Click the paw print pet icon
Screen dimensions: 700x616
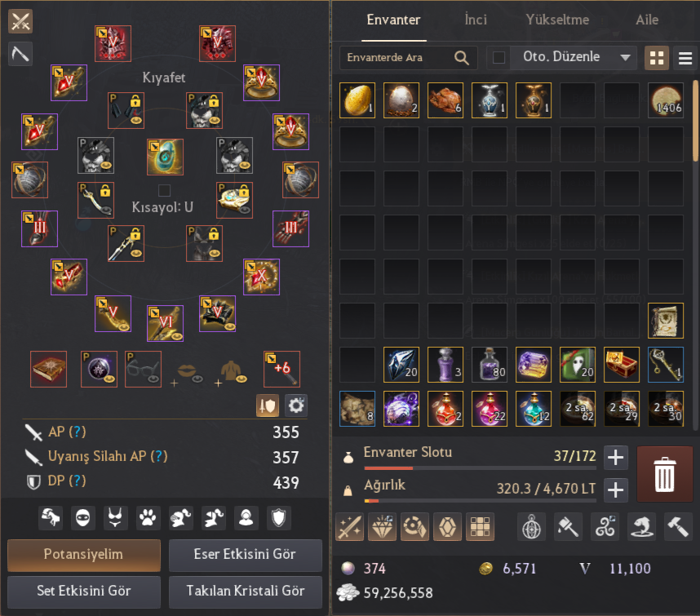point(148,518)
